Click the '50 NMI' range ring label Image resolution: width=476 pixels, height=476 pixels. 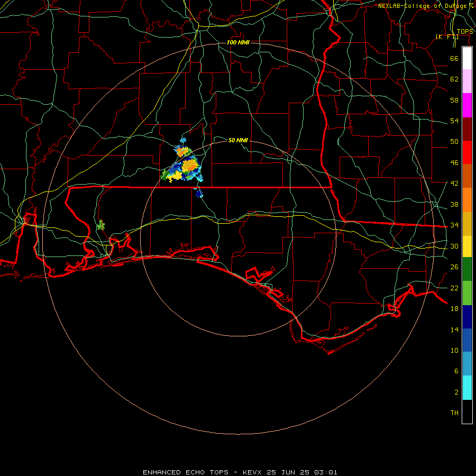(x=238, y=140)
